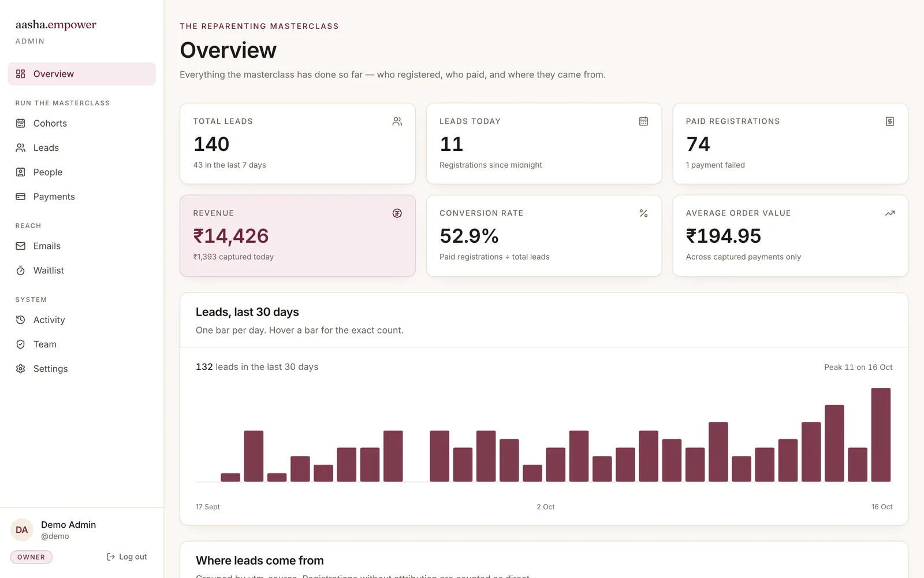The image size is (924, 578).
Task: Select Emails under Reach
Action: point(81,246)
